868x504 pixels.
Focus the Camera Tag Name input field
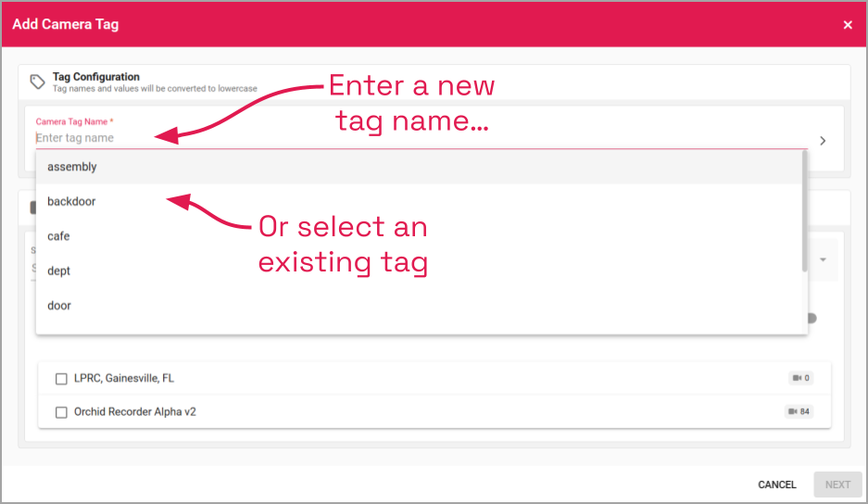(417, 138)
